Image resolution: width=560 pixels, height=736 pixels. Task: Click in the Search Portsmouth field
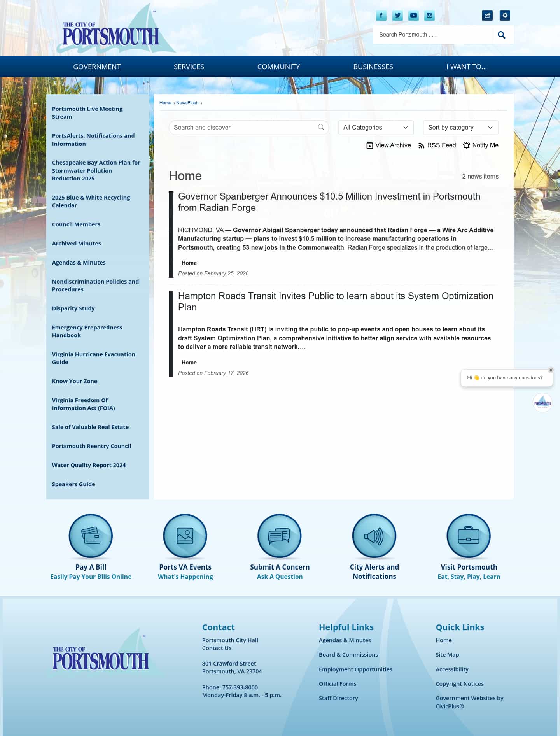432,35
